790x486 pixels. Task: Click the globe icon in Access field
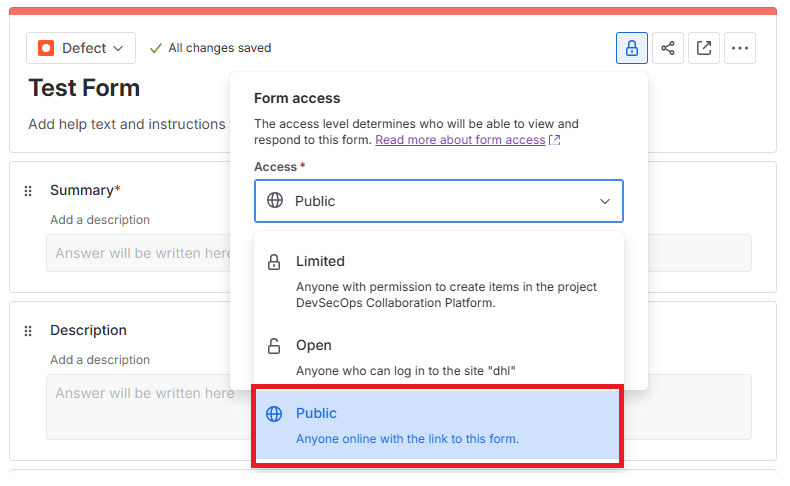(x=275, y=201)
